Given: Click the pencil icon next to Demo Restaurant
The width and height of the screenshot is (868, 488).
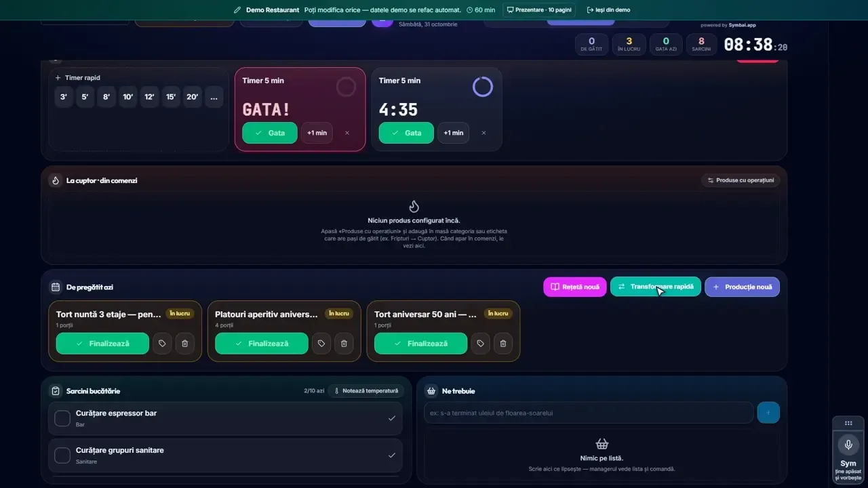Looking at the screenshot, I should point(237,10).
